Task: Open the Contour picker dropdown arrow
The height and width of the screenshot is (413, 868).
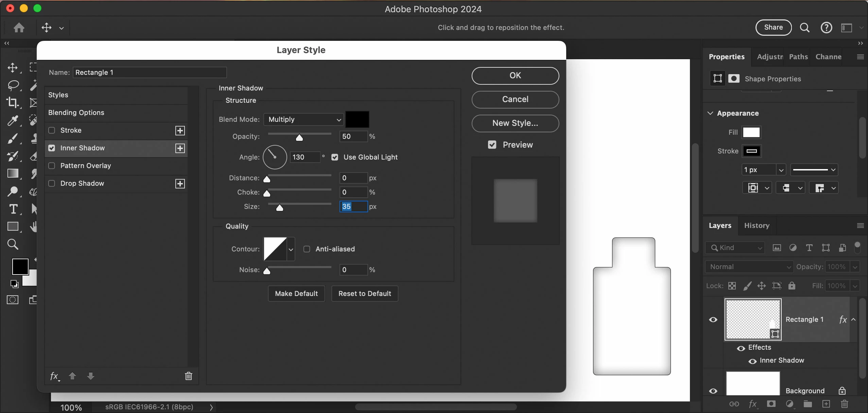Action: pos(291,249)
